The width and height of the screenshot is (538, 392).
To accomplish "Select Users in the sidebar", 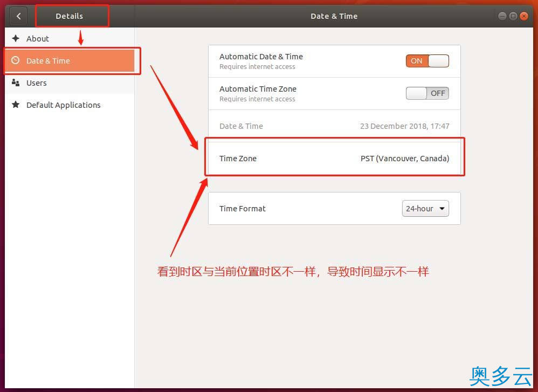I will click(x=37, y=83).
